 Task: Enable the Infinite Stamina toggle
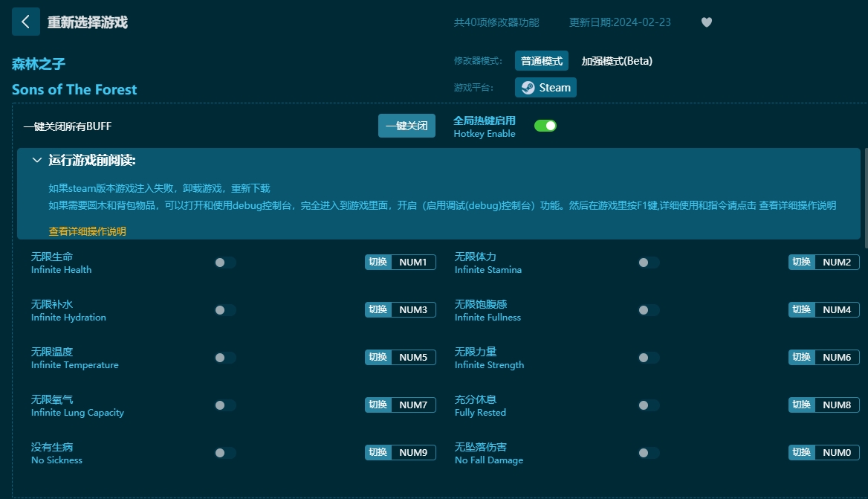tap(649, 262)
